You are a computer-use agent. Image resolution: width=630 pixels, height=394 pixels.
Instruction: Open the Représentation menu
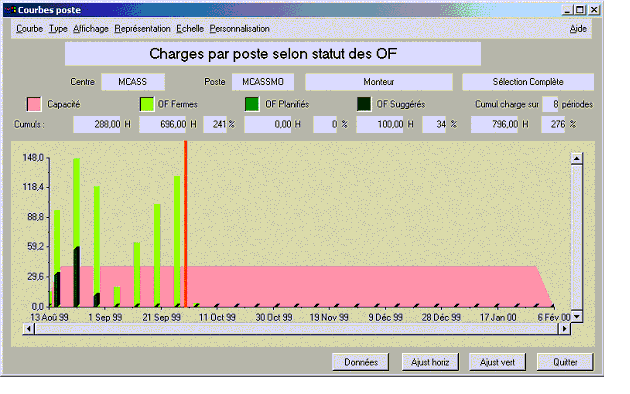click(x=142, y=29)
